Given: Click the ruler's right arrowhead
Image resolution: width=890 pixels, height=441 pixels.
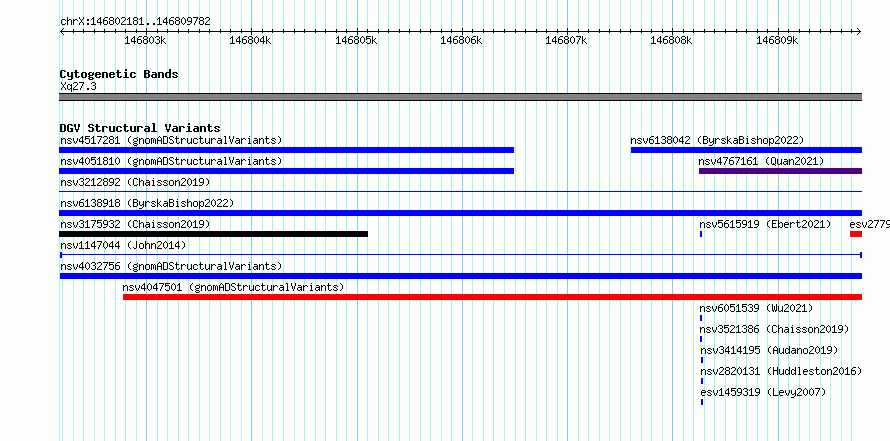Looking at the screenshot, I should pos(859,31).
